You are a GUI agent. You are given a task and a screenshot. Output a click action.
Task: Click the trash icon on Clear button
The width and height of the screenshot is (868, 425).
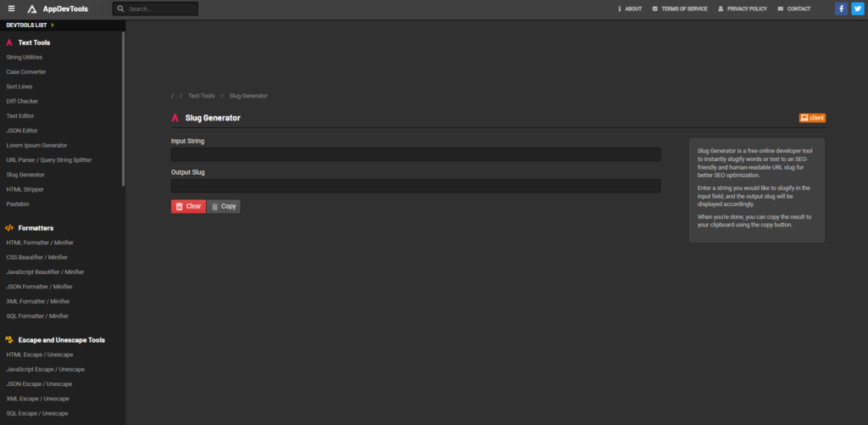180,206
